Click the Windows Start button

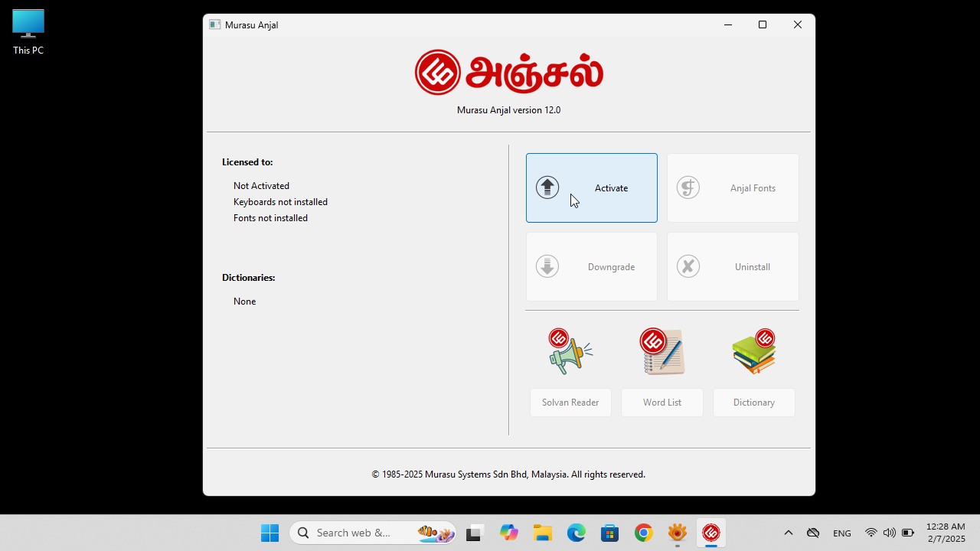pyautogui.click(x=269, y=532)
